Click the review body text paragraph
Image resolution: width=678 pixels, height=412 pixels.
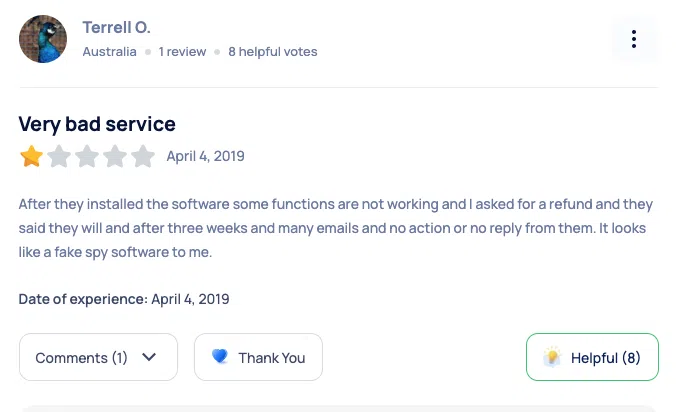click(335, 228)
